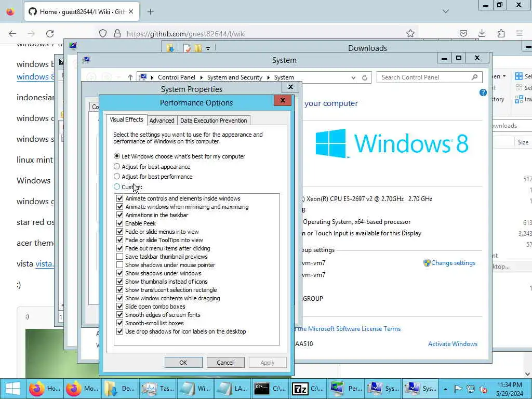
Task: Toggle Smooth edges of screen fonts
Action: point(120,315)
